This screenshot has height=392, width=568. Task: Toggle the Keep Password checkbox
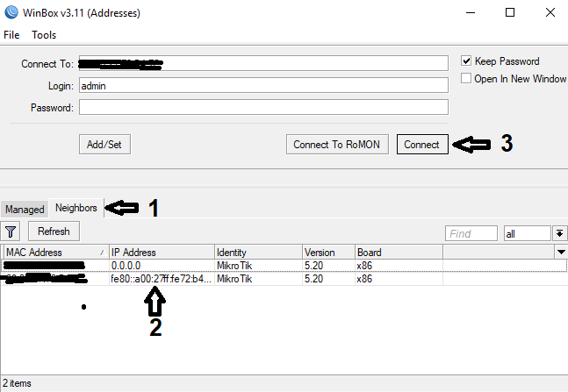(466, 61)
